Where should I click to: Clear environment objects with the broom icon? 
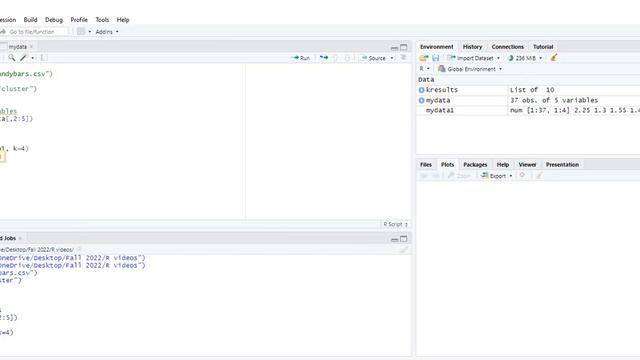pyautogui.click(x=553, y=58)
